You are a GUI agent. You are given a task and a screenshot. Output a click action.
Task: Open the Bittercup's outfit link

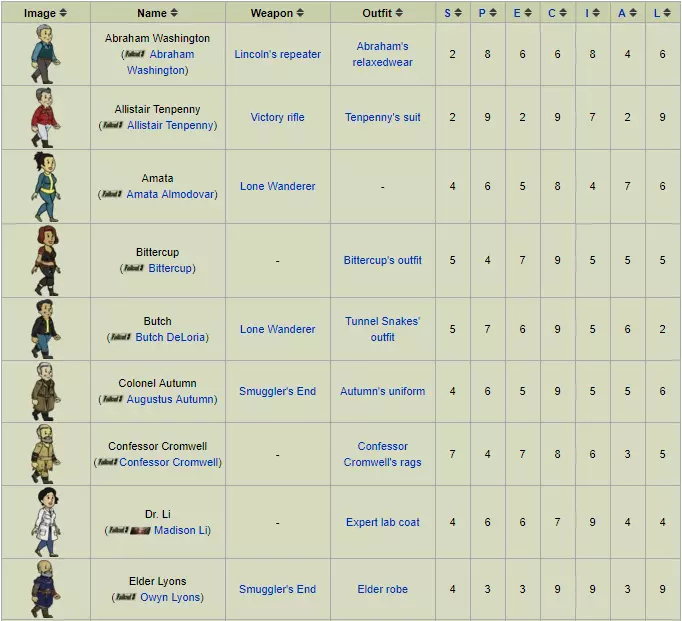[x=382, y=260]
